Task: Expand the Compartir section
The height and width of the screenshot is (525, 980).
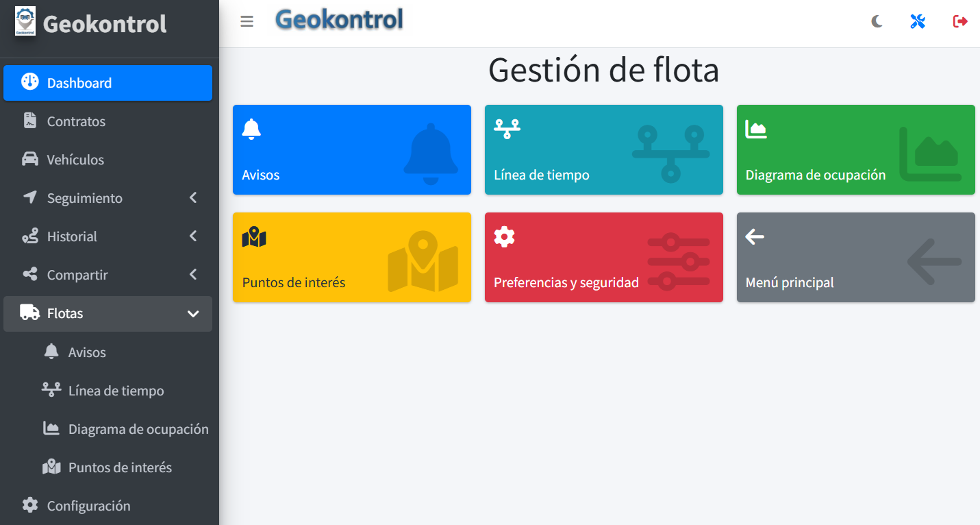Action: tap(108, 275)
